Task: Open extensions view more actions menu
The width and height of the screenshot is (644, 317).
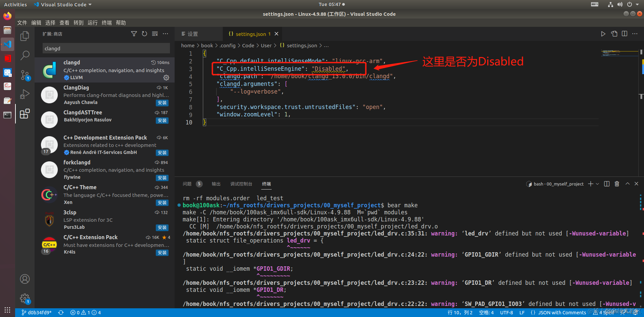Action: point(166,34)
